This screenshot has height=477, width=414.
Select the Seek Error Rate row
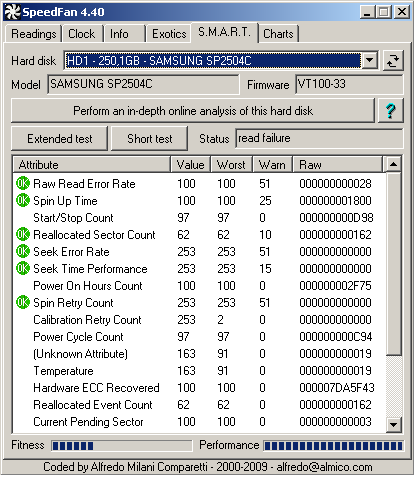click(x=199, y=252)
